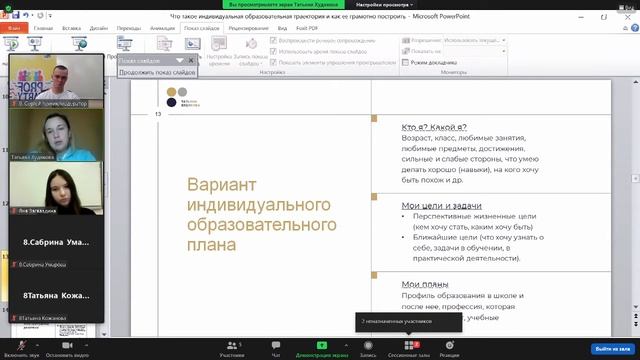
Task: Open PowerPoint Help question mark icon
Action: point(635,28)
